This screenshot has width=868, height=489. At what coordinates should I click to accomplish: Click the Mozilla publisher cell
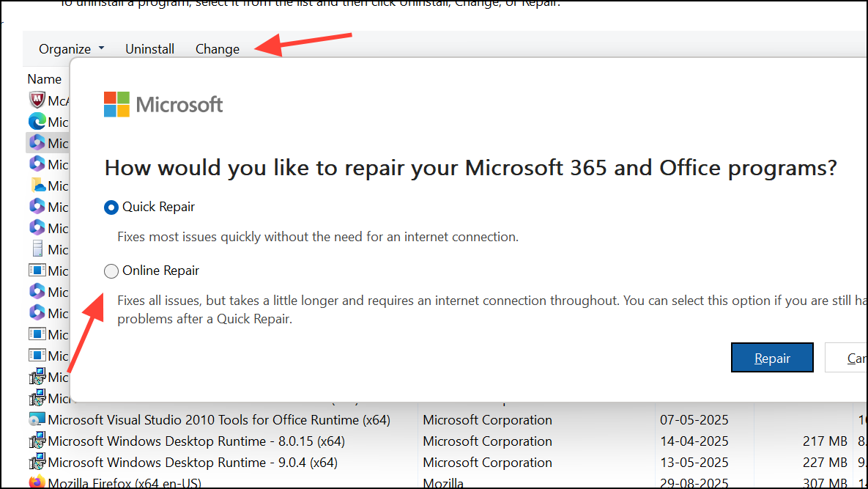tap(443, 483)
